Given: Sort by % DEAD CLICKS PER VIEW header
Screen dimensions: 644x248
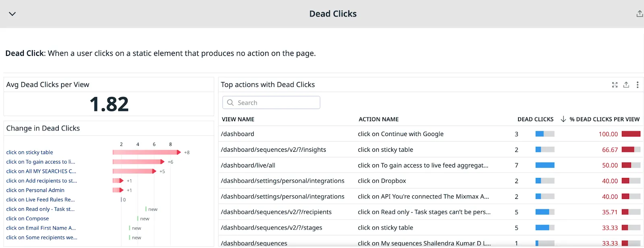Looking at the screenshot, I should 605,119.
